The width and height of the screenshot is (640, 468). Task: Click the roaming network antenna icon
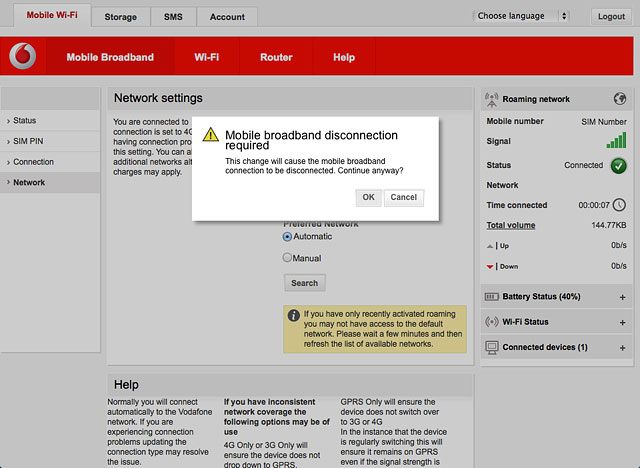[x=491, y=99]
